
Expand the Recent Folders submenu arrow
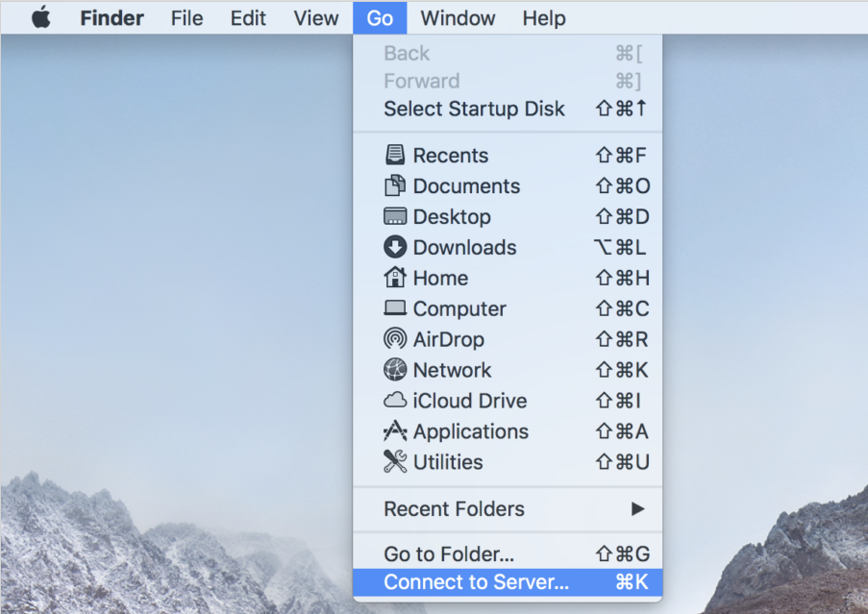pos(637,509)
